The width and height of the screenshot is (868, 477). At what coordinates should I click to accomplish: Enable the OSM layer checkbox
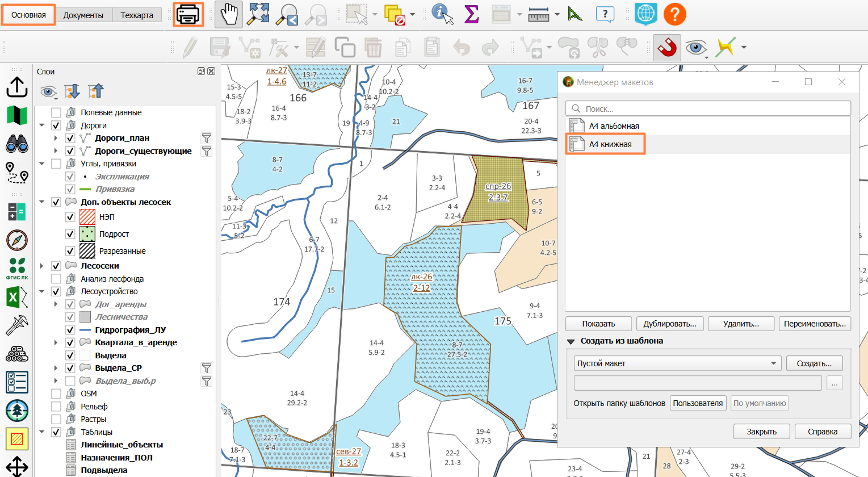coord(56,394)
